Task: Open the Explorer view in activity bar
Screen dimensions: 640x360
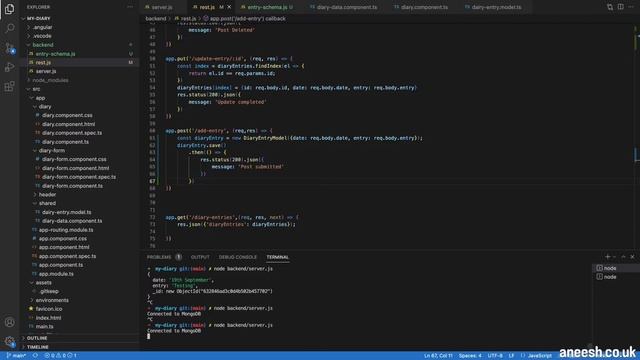Action: (x=9, y=9)
